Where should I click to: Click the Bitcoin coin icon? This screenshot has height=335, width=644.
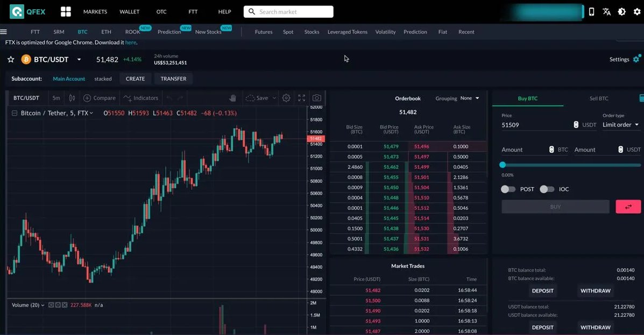tap(26, 60)
